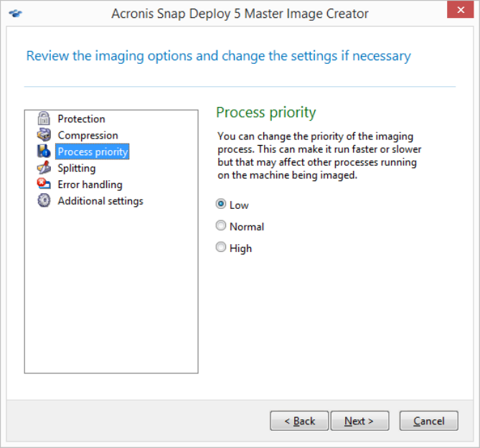
Task: Open the Protection settings item
Action: pos(81,119)
